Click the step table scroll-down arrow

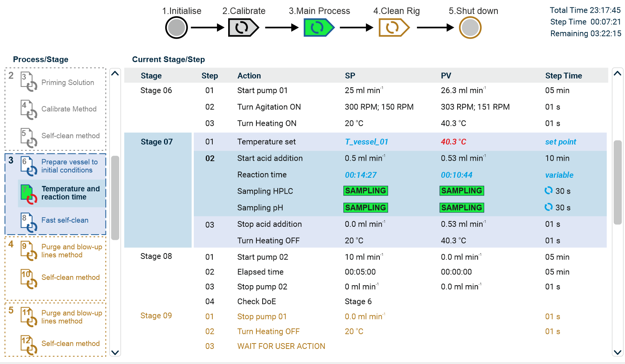[617, 352]
